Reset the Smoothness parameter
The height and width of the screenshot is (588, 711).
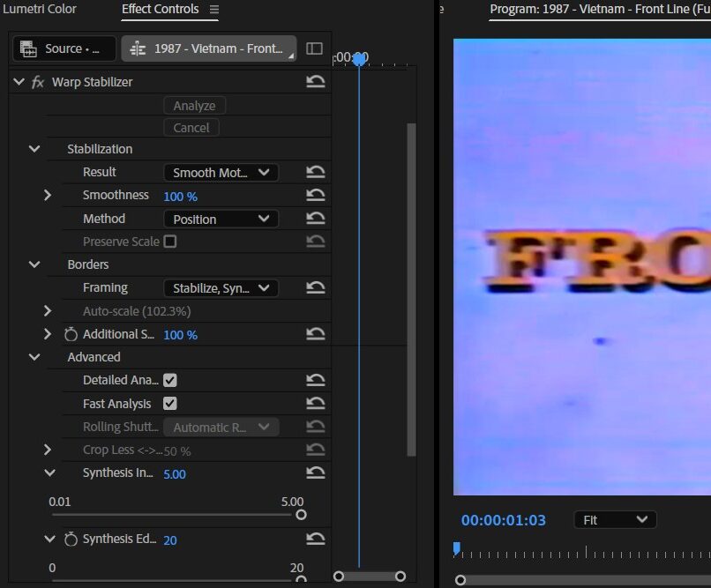point(315,195)
